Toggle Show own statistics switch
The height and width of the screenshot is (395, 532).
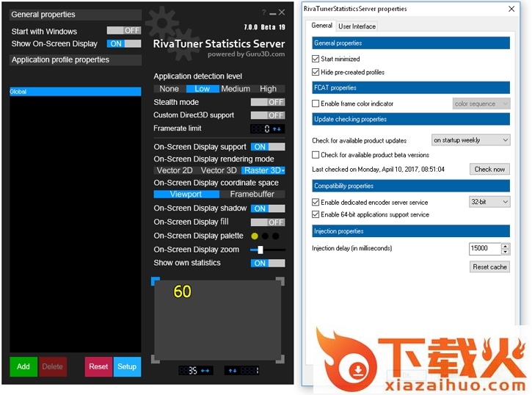point(268,263)
